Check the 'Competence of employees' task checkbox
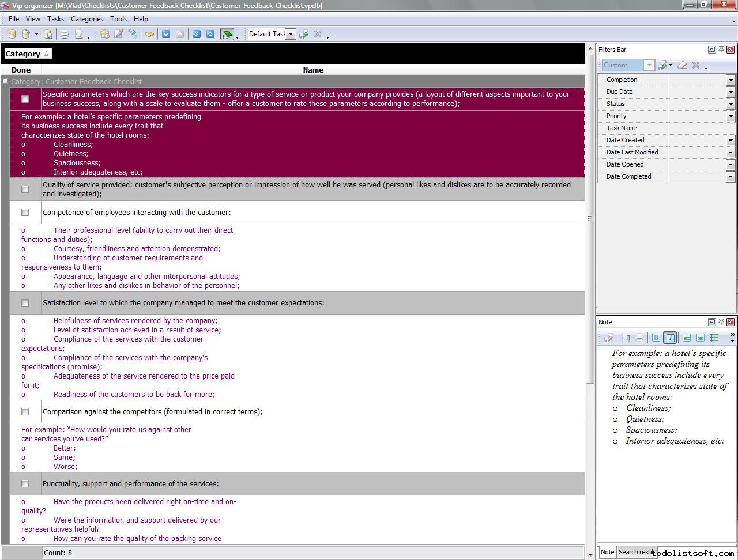The image size is (738, 560). click(x=25, y=213)
